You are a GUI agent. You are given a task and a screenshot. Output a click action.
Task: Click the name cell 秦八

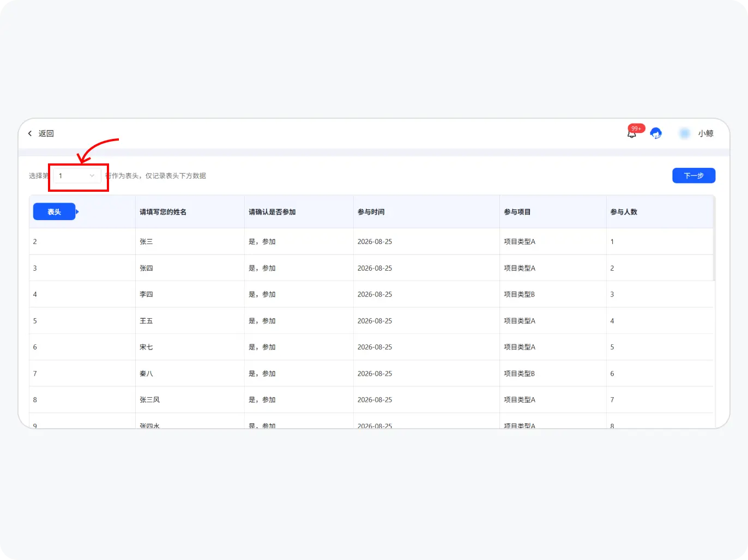click(146, 374)
